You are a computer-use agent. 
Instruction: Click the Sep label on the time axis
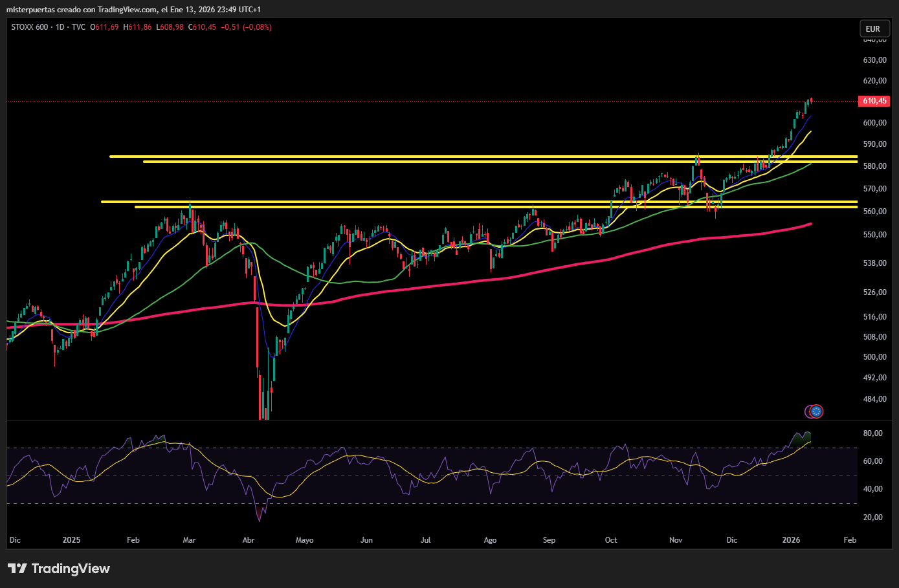pos(549,540)
